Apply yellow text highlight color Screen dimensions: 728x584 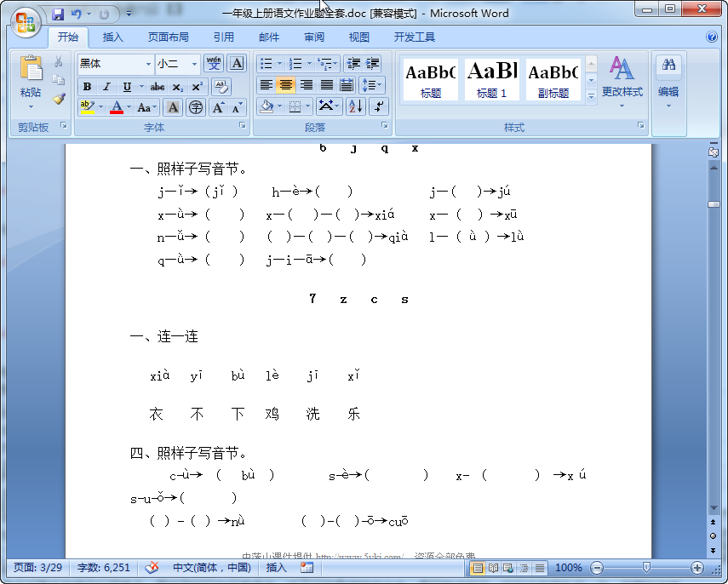pyautogui.click(x=87, y=108)
